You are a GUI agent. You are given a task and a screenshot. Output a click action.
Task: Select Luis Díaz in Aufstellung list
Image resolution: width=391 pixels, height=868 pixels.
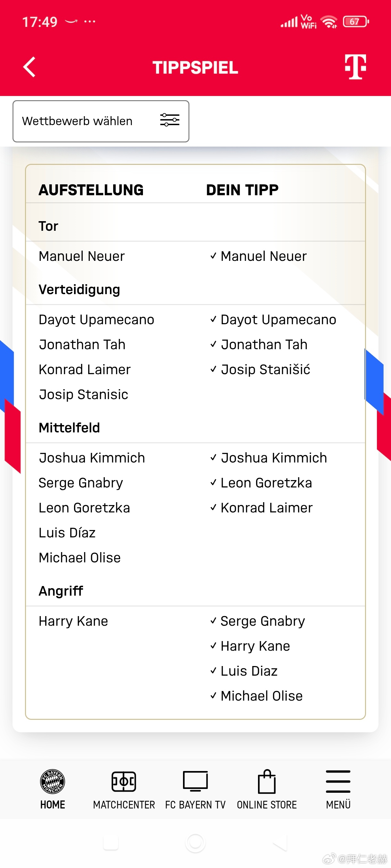pos(67,533)
